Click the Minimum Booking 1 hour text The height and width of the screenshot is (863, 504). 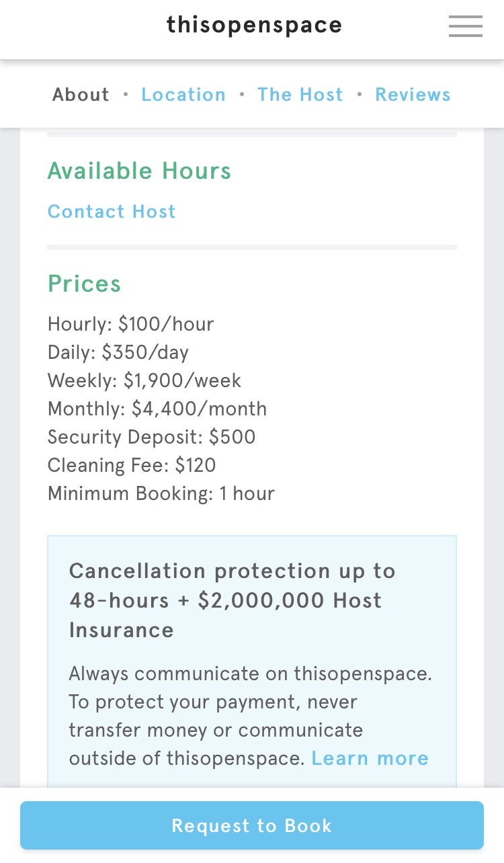coord(161,494)
